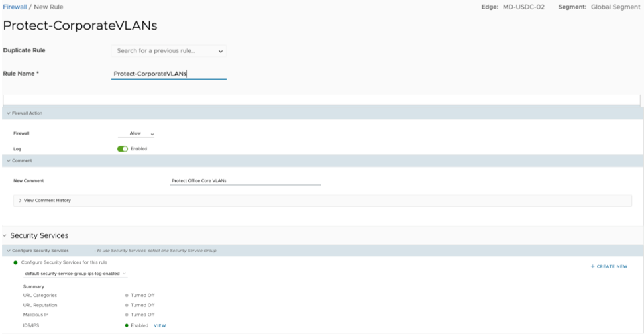Click into the Rule Name input field

click(168, 74)
